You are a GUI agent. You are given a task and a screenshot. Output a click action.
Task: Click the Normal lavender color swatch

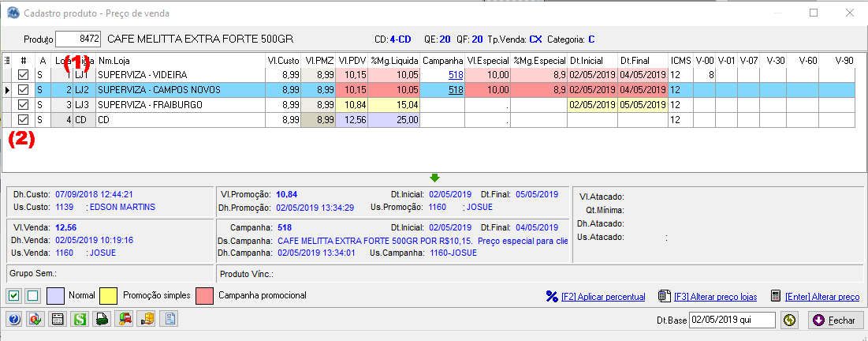[x=56, y=296]
